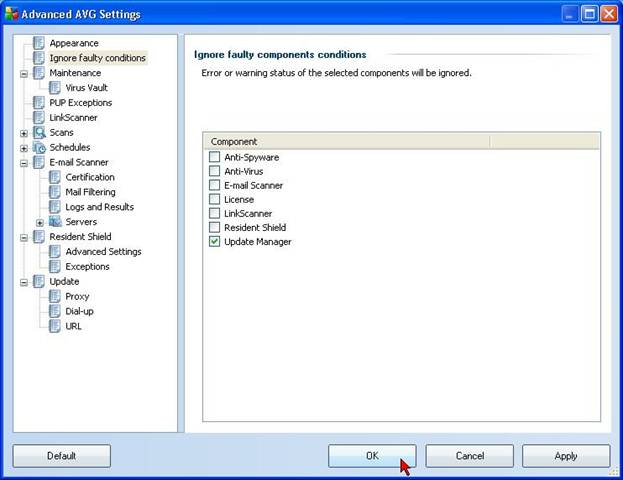Image resolution: width=623 pixels, height=480 pixels.
Task: Open the PUP Exceptions settings page
Action: click(x=81, y=103)
